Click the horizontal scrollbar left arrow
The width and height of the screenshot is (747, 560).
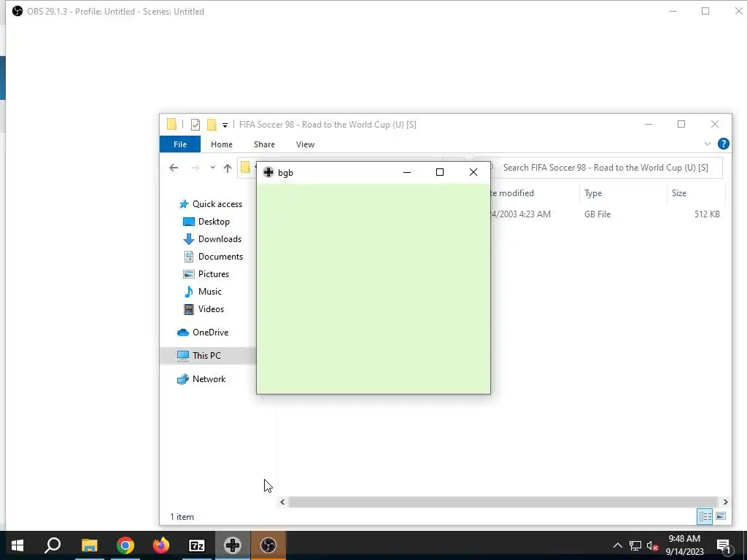pyautogui.click(x=282, y=502)
